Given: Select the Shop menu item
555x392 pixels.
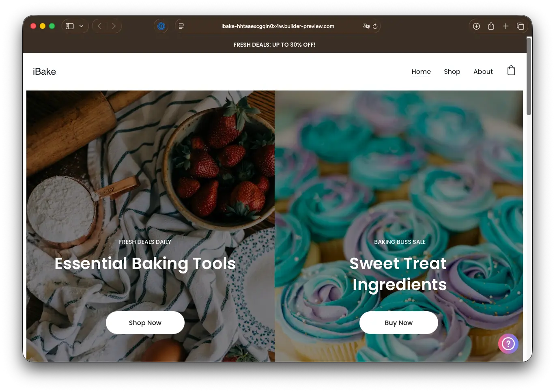Looking at the screenshot, I should coord(452,72).
